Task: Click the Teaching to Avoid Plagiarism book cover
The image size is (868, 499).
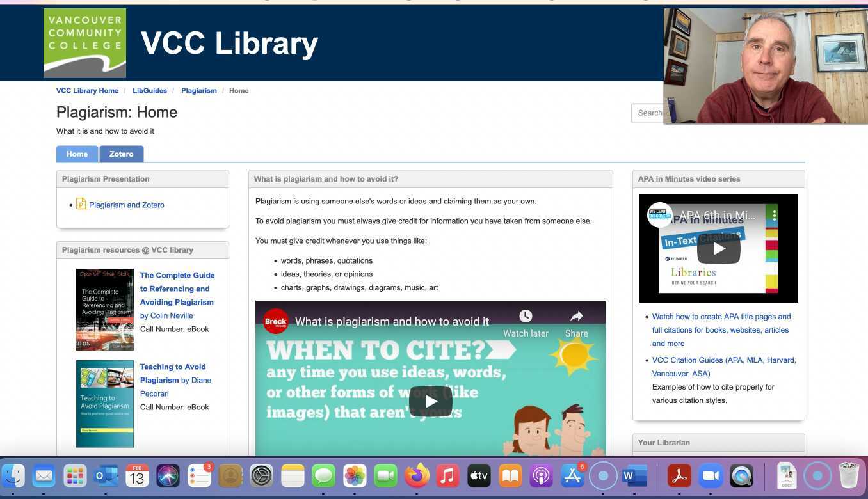Action: click(x=105, y=403)
